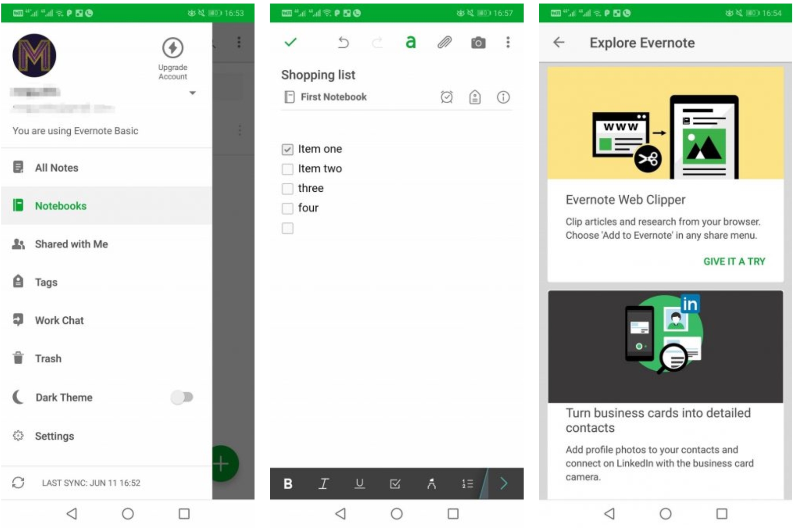Open text style options with green 'a'
Image resolution: width=798 pixels, height=532 pixels.
click(410, 42)
